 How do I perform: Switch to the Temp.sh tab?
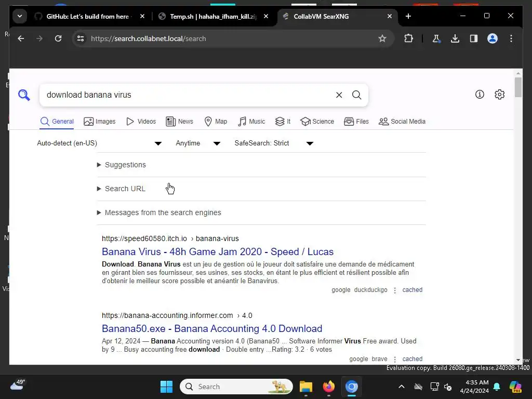(213, 16)
